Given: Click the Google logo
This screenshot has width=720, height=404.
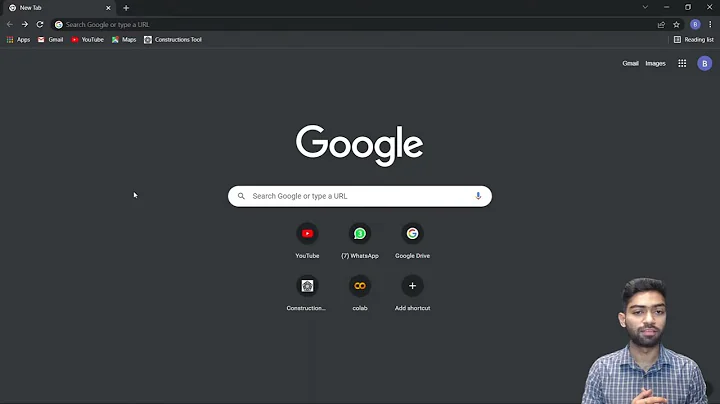Looking at the screenshot, I should 360,146.
